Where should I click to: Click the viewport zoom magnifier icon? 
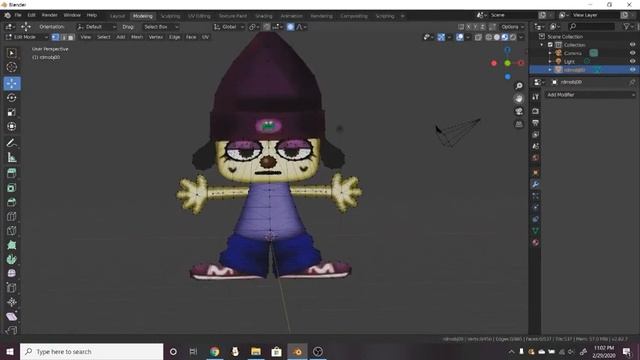tap(519, 86)
